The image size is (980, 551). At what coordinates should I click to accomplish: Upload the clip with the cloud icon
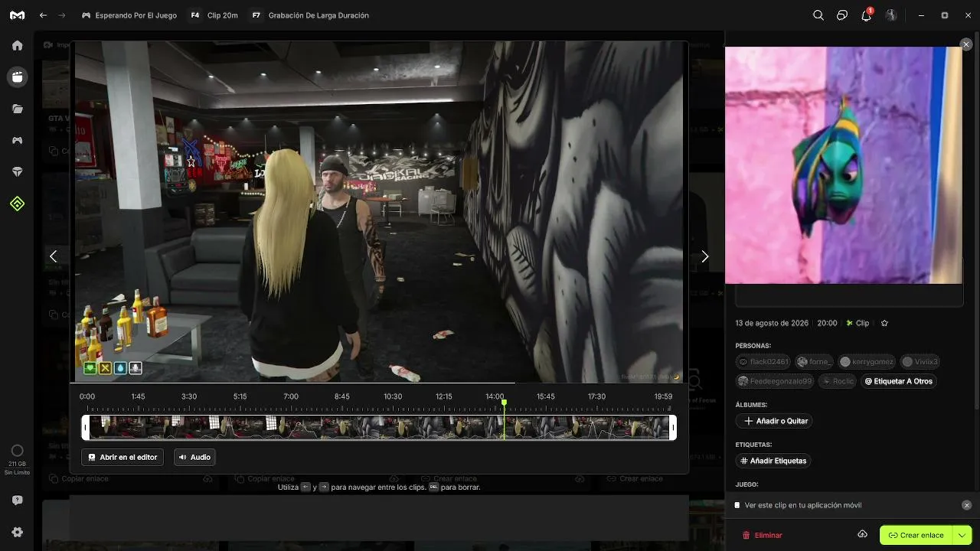(x=862, y=534)
